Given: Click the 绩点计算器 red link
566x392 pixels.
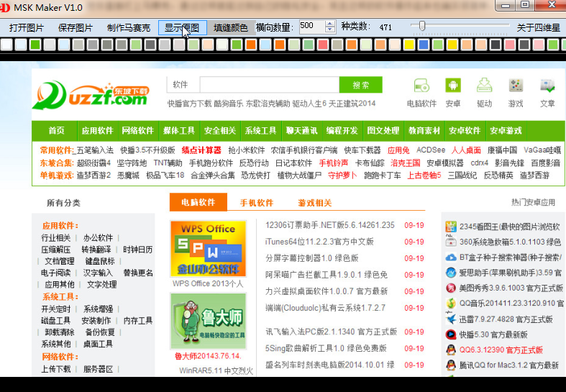Looking at the screenshot, I should pyautogui.click(x=201, y=150).
